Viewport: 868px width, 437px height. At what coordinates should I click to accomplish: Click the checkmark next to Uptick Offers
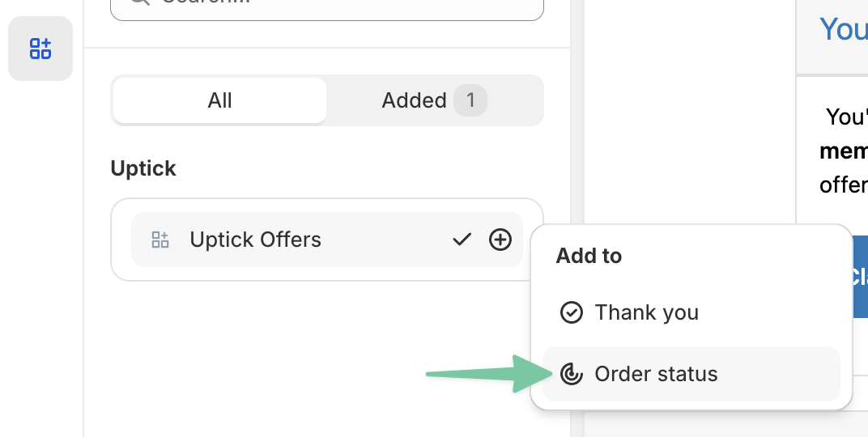[462, 240]
